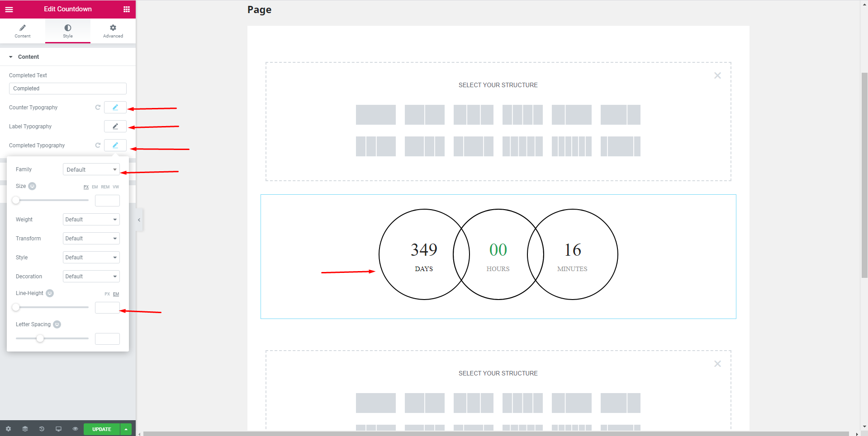Viewport: 868px width, 436px height.
Task: Choose two equal columns structure in top section
Action: (425, 115)
